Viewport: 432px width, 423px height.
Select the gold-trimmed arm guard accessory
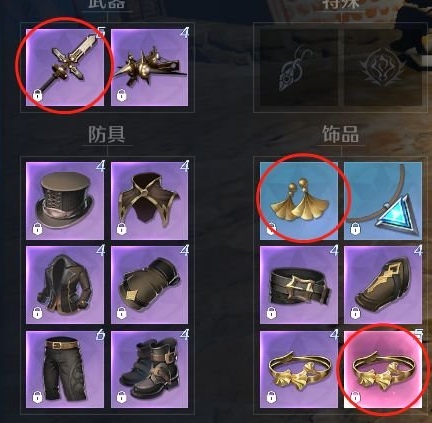383,285
